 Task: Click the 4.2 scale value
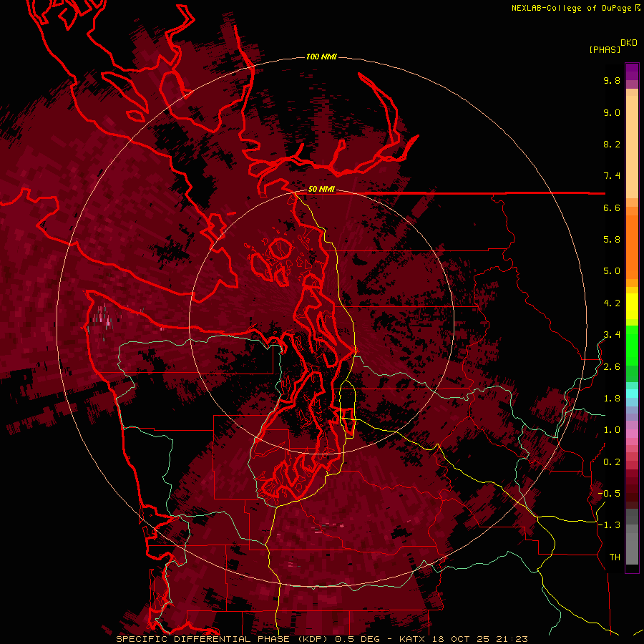tap(612, 303)
